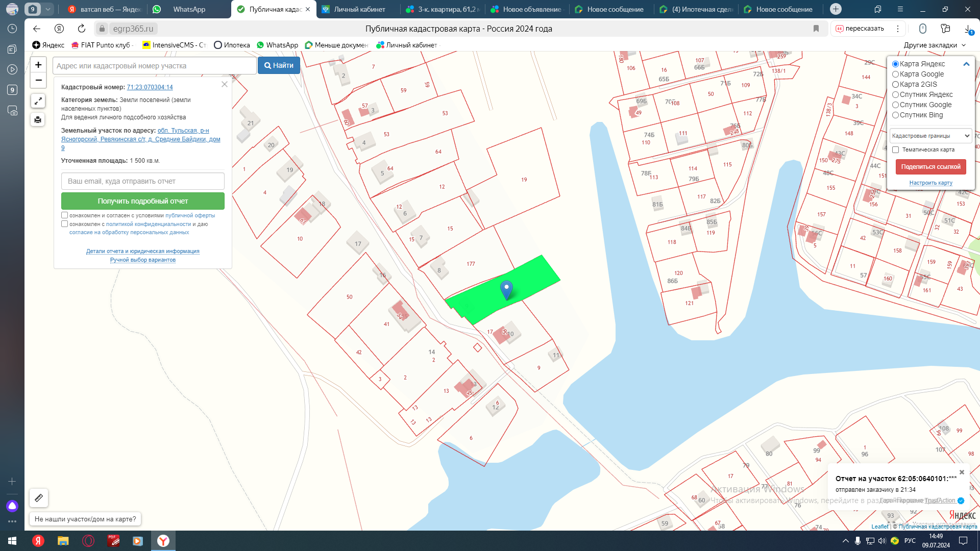The image size is (980, 551).
Task: Open the Личный кабинет browser tab
Action: tap(359, 9)
